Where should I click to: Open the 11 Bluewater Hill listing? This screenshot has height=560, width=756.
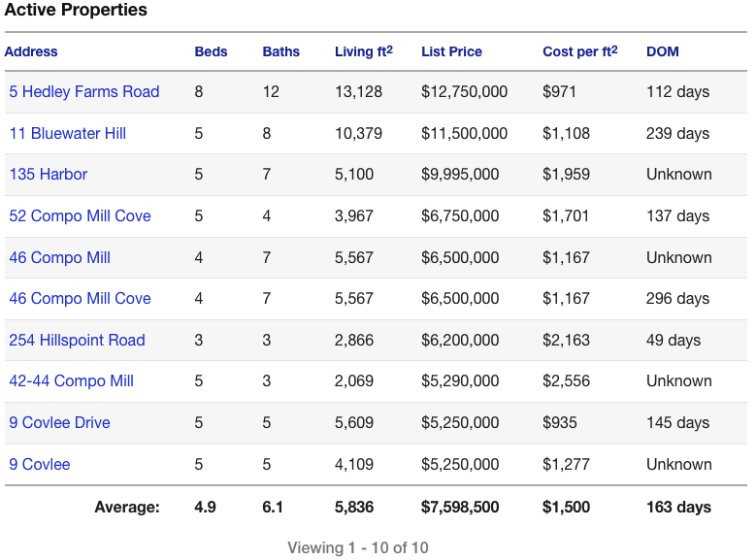click(68, 134)
